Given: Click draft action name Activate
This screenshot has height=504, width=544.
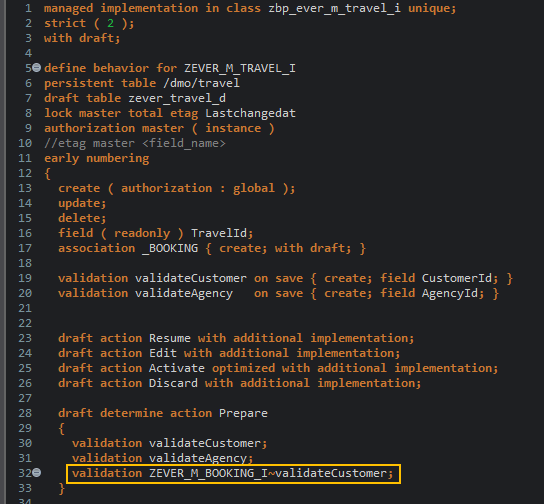Looking at the screenshot, I should pyautogui.click(x=177, y=368).
